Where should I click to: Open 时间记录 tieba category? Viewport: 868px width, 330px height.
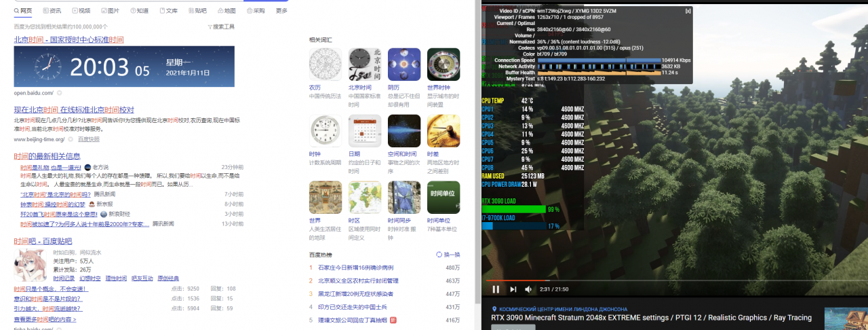coord(64,278)
